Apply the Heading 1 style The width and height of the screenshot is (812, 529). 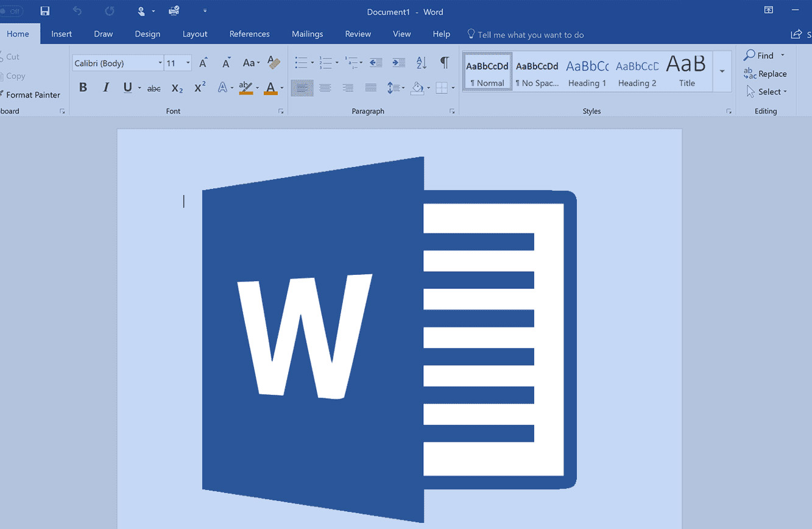point(587,71)
